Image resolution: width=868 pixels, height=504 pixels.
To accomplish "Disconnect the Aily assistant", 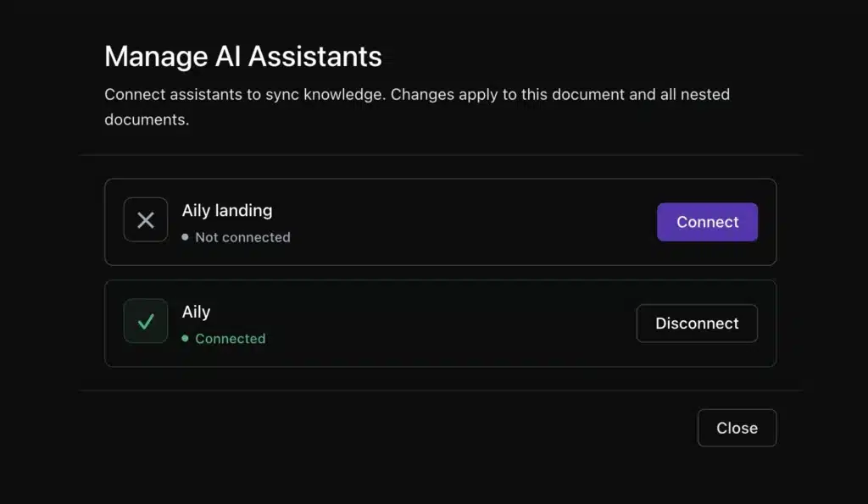I will [x=697, y=323].
